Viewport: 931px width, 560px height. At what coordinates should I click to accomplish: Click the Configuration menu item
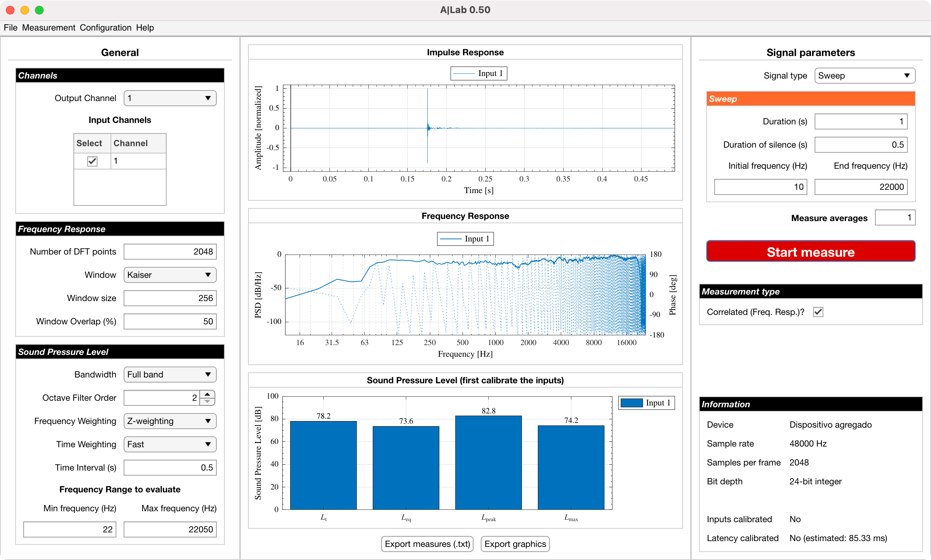107,27
